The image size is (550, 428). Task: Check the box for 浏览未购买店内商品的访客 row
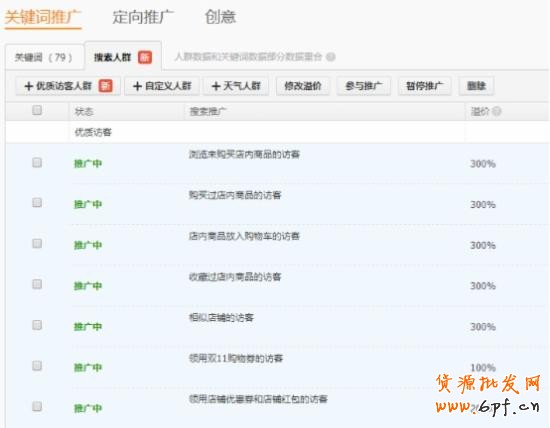pos(37,162)
